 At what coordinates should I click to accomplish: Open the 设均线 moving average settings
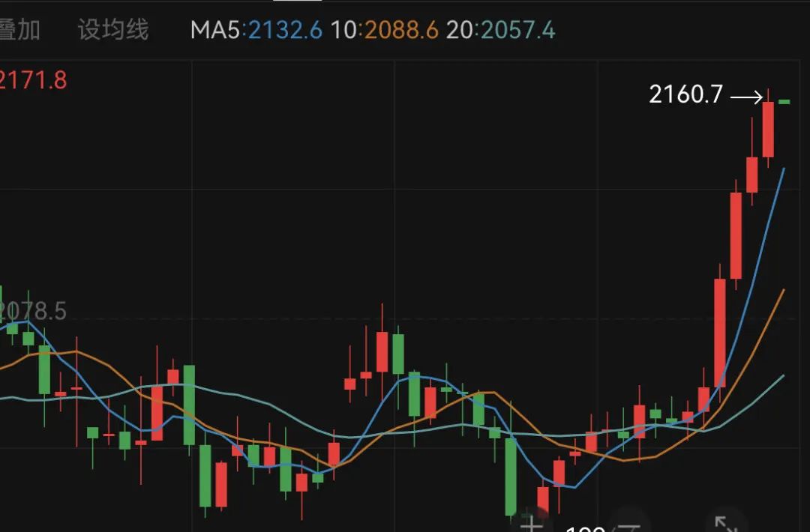113,29
